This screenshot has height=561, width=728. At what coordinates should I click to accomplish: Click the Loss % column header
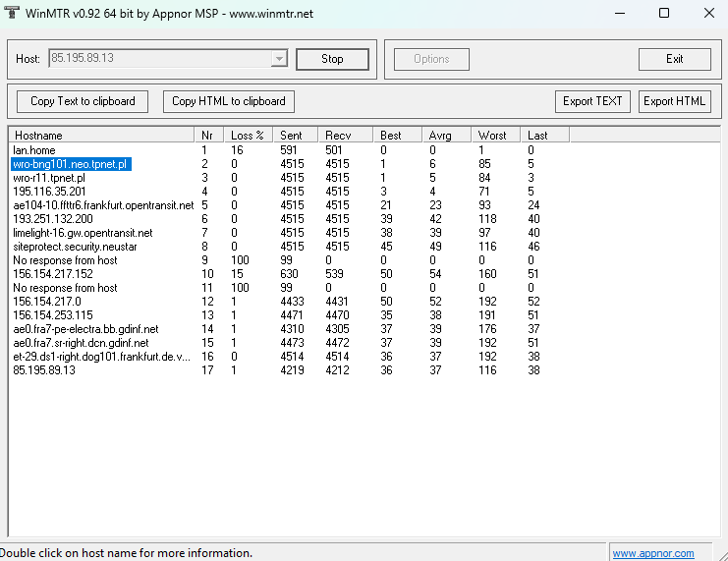coord(247,135)
